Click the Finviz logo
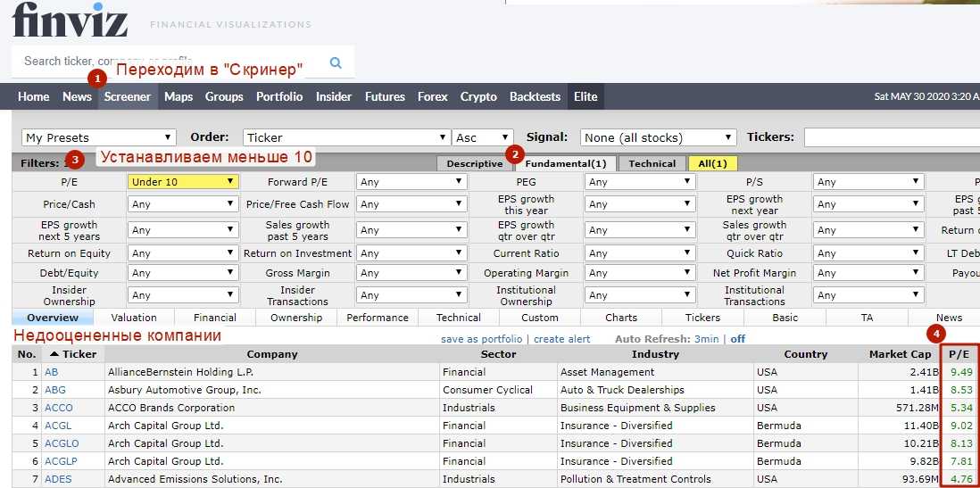 coord(70,20)
